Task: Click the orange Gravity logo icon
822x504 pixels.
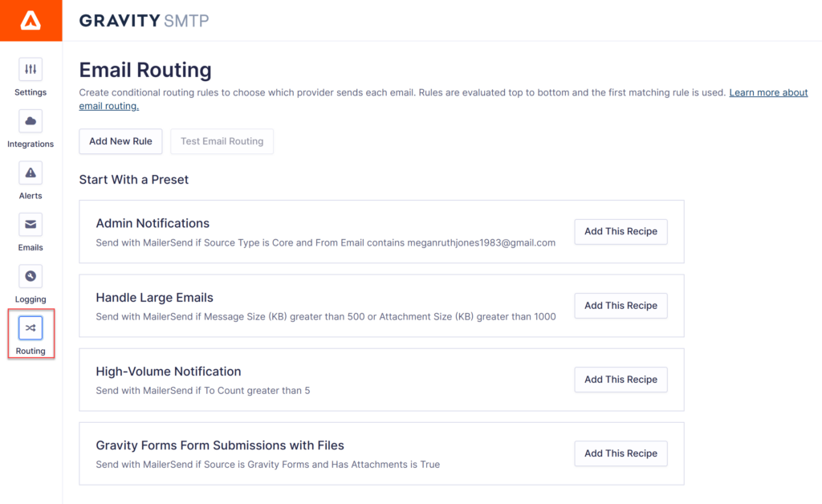Action: click(31, 20)
